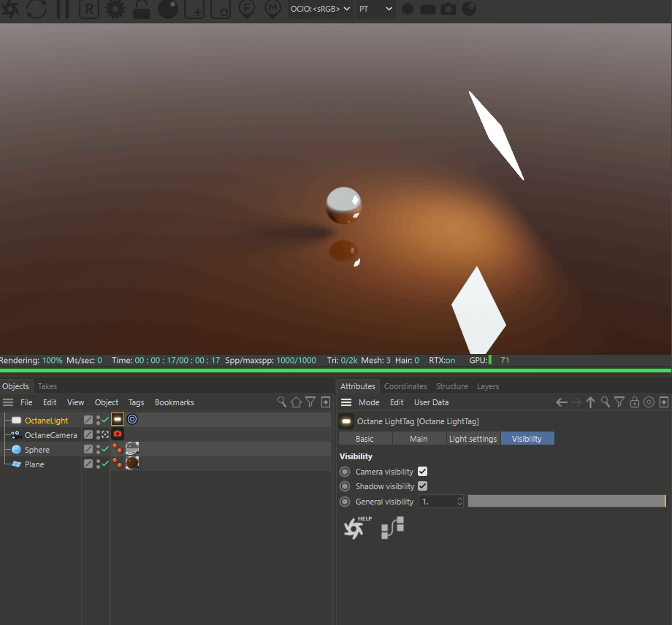
Task: Click Objects manager search magnifier
Action: pyautogui.click(x=281, y=402)
